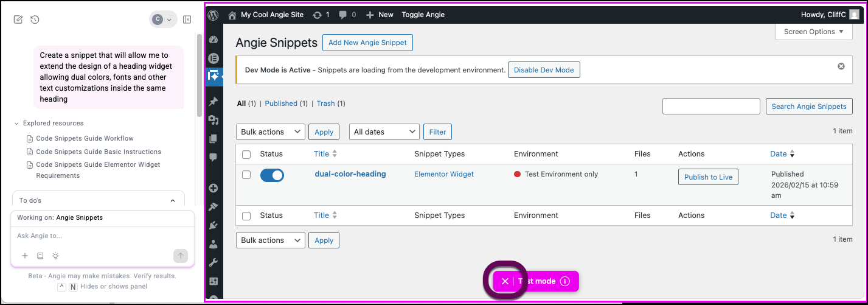This screenshot has height=305, width=868.
Task: Open Settings icon in WordPress sidebar
Action: tap(214, 281)
